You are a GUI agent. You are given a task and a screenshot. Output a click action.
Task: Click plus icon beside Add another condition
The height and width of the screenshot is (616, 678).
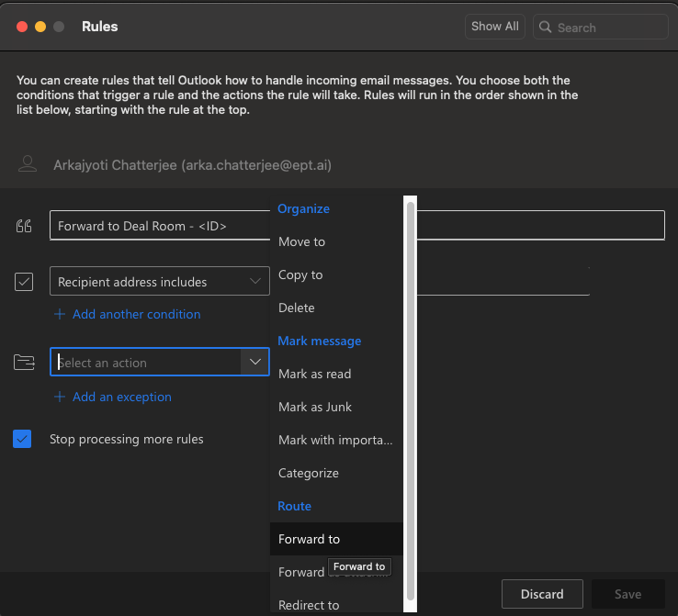coord(60,314)
